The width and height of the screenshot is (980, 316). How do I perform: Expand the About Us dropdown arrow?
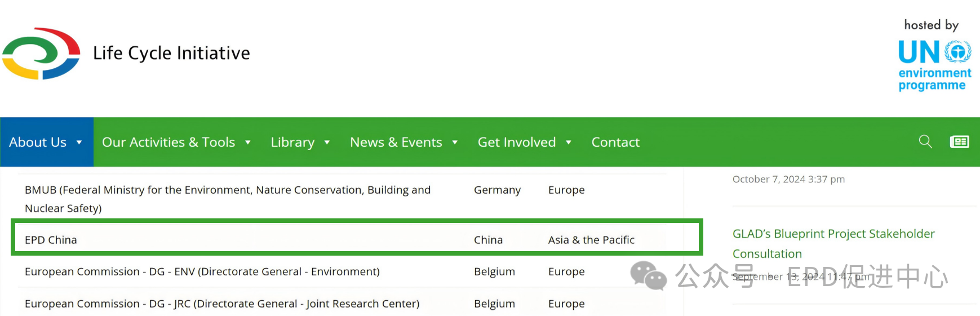[79, 142]
